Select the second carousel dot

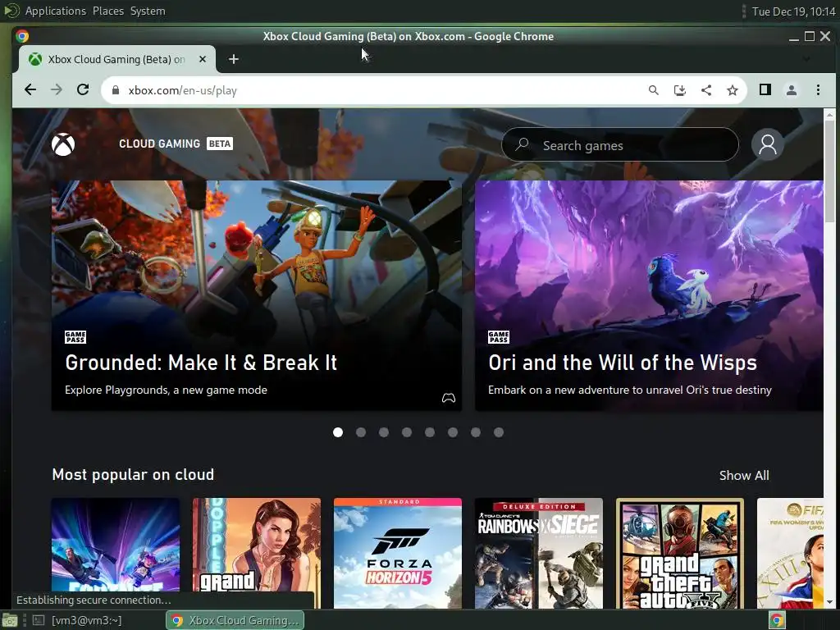pos(361,432)
